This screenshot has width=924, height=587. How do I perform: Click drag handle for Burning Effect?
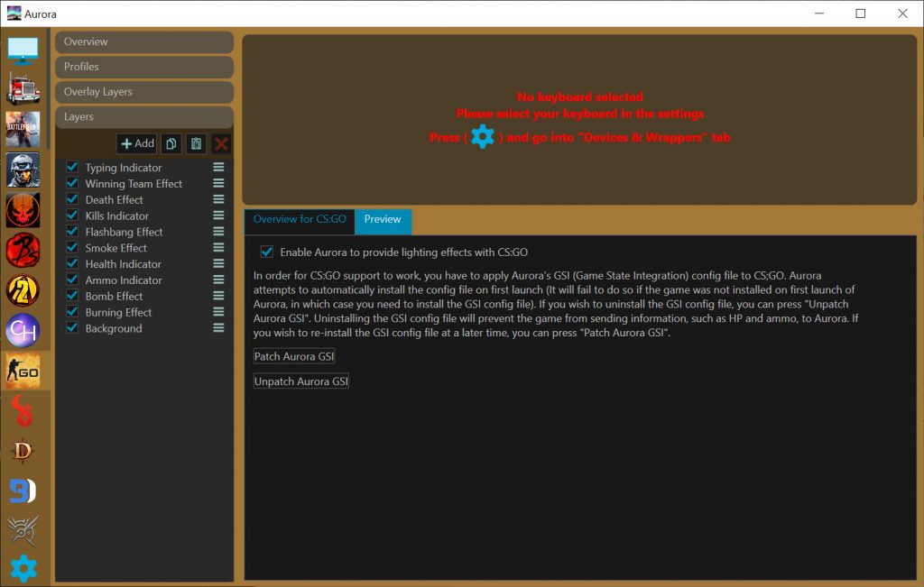218,312
